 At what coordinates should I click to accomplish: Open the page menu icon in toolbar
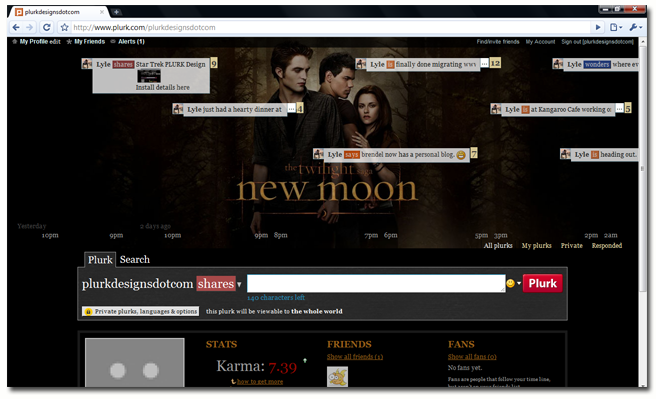coord(616,28)
